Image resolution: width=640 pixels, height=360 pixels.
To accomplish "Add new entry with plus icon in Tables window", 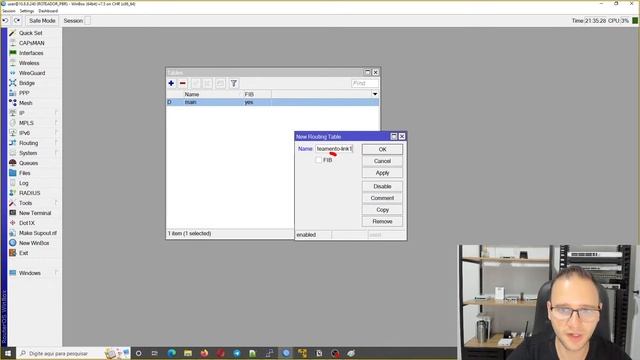I will click(x=171, y=83).
